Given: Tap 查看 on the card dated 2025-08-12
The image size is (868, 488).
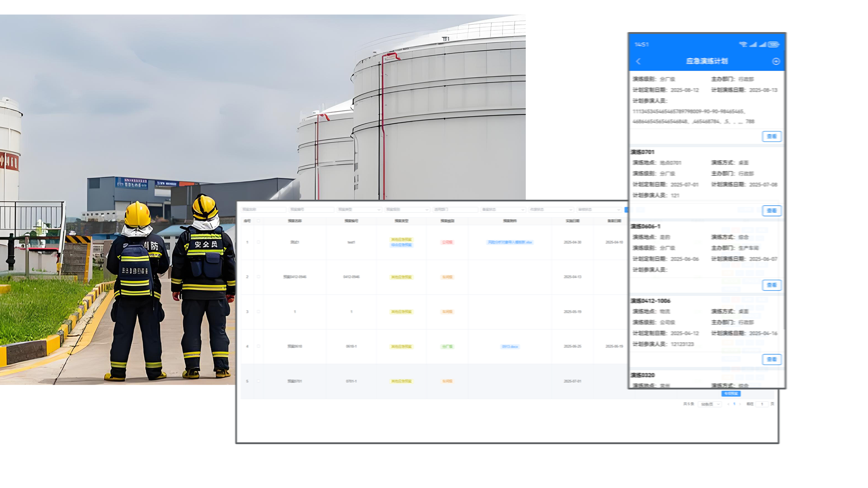Looking at the screenshot, I should click(x=772, y=136).
